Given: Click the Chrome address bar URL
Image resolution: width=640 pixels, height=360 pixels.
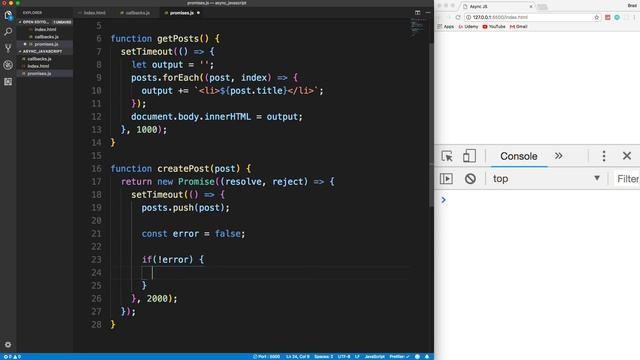Looking at the screenshot, I should click(500, 17).
